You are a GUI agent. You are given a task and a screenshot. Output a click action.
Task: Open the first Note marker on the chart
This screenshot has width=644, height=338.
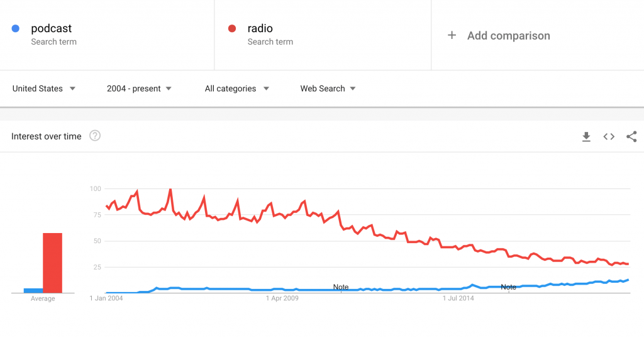click(x=341, y=287)
